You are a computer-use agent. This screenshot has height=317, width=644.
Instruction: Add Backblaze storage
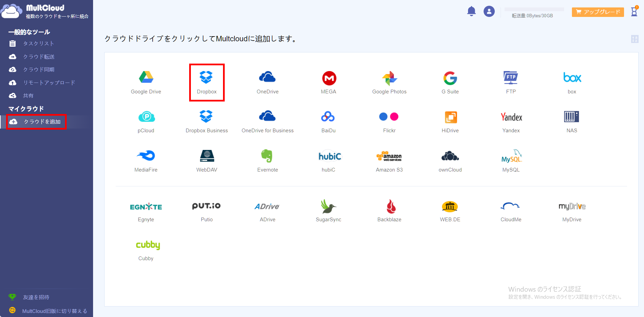click(x=389, y=210)
